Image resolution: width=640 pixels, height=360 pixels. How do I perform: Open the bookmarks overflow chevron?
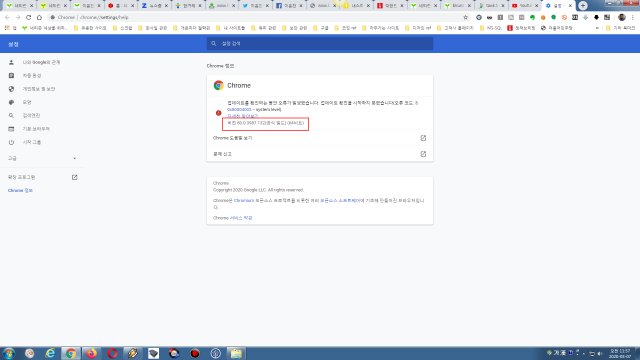pyautogui.click(x=597, y=28)
